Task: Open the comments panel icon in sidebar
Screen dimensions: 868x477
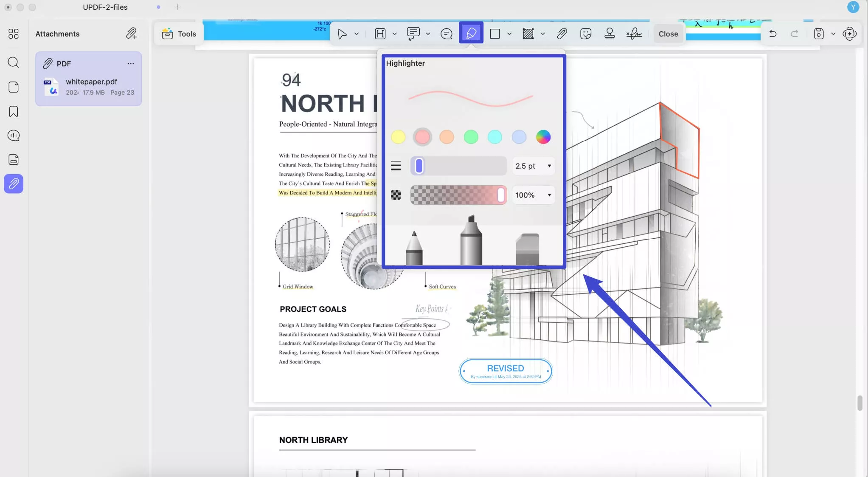Action: point(14,135)
